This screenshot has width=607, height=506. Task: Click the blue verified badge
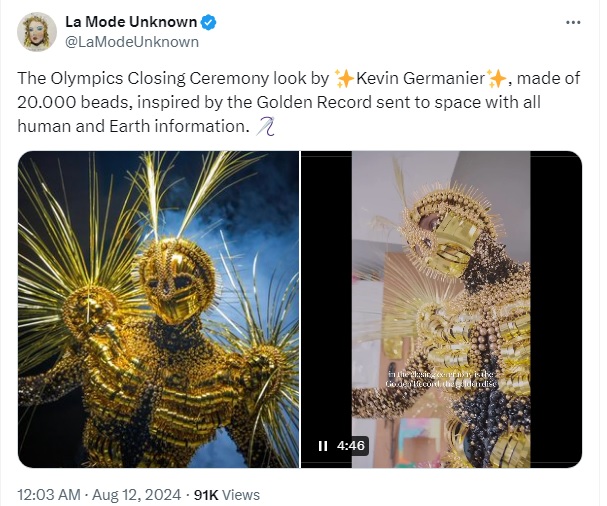[209, 22]
